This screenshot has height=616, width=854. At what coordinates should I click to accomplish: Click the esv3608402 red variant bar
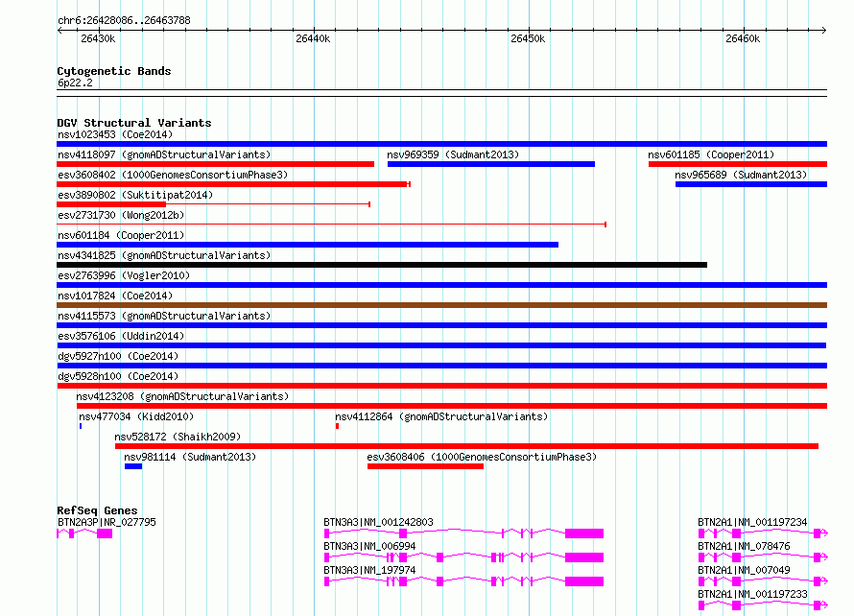coord(233,184)
